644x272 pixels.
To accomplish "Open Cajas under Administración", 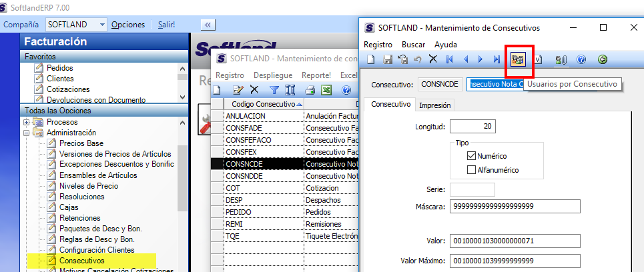I will pos(69,207).
